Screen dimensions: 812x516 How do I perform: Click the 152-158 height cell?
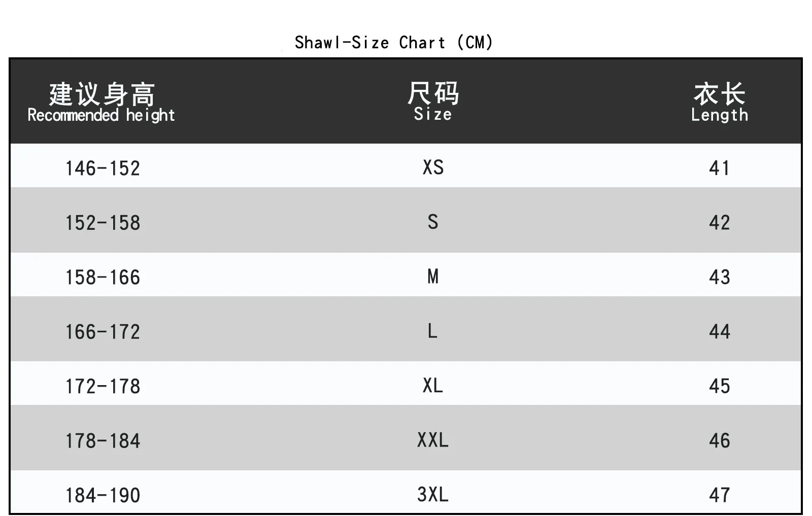[103, 223]
